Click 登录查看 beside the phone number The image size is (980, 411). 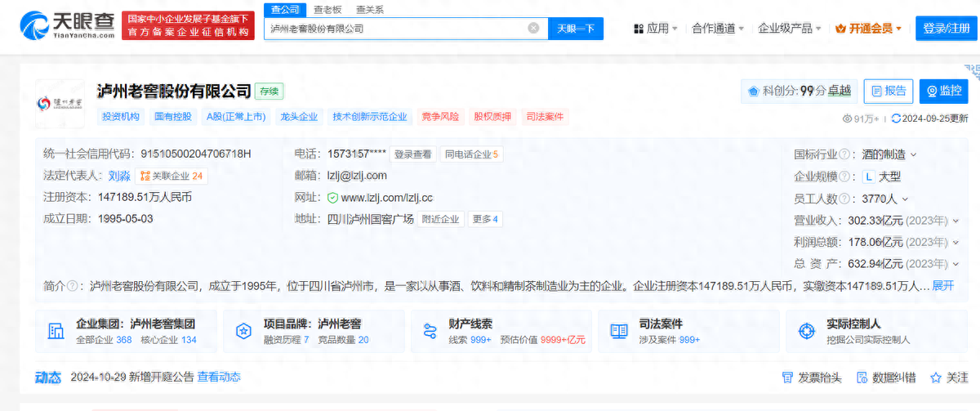coord(412,154)
